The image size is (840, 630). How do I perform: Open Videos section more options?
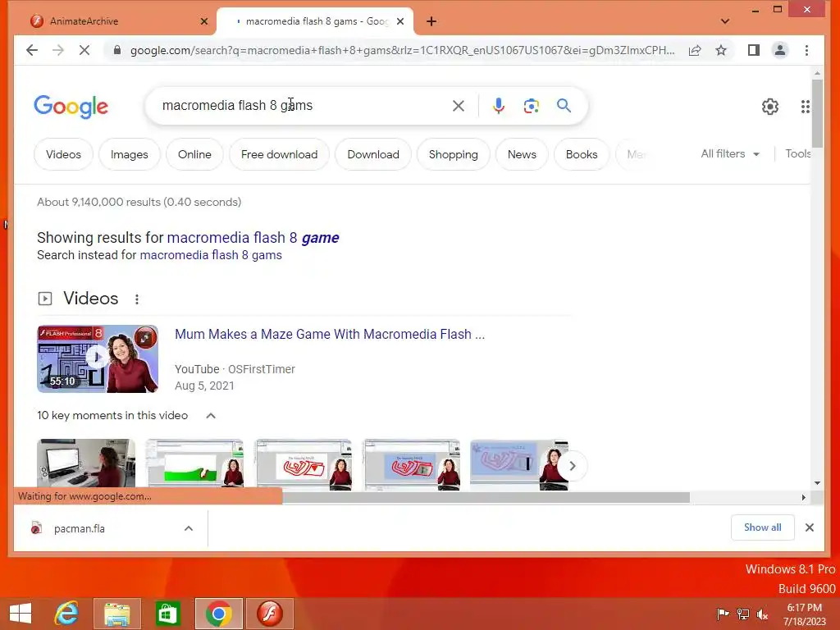(x=137, y=299)
